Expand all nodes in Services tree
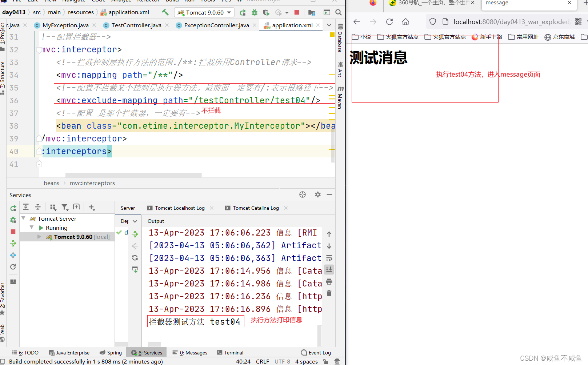 [26, 207]
